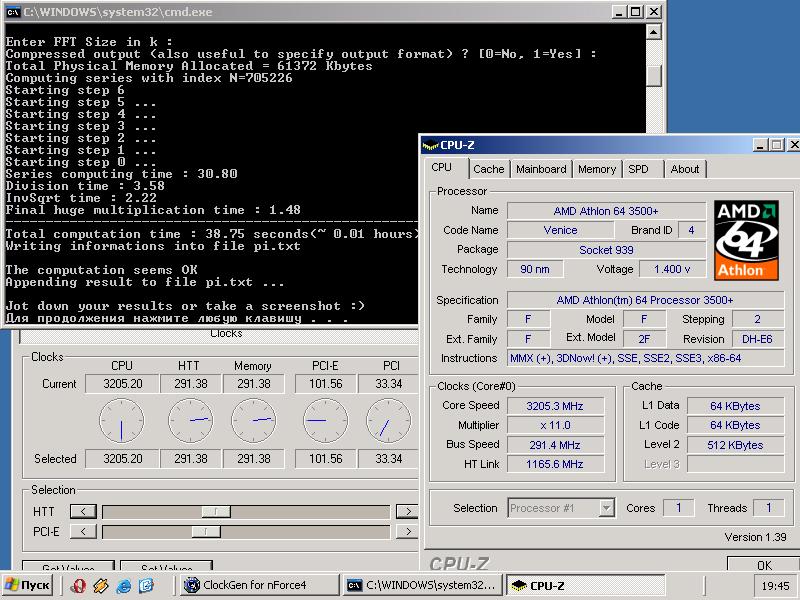Click the Revision value DH-E6
Screen dimensions: 800x600
click(758, 339)
